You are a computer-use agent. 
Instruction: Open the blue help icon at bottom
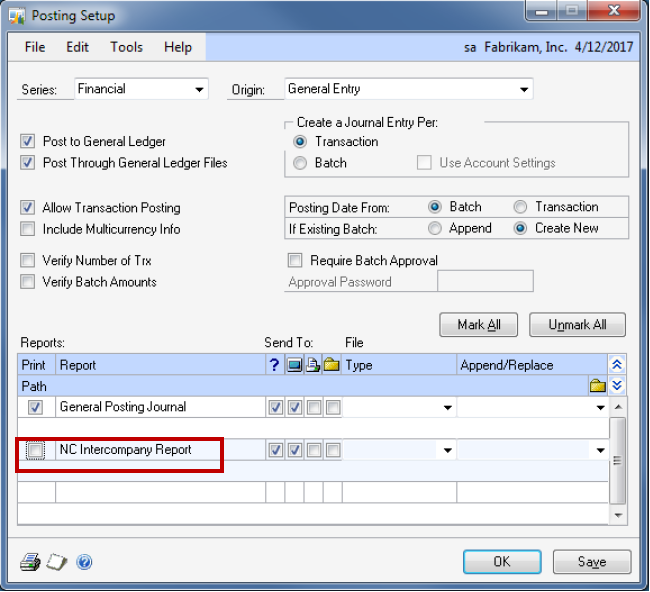click(84, 562)
